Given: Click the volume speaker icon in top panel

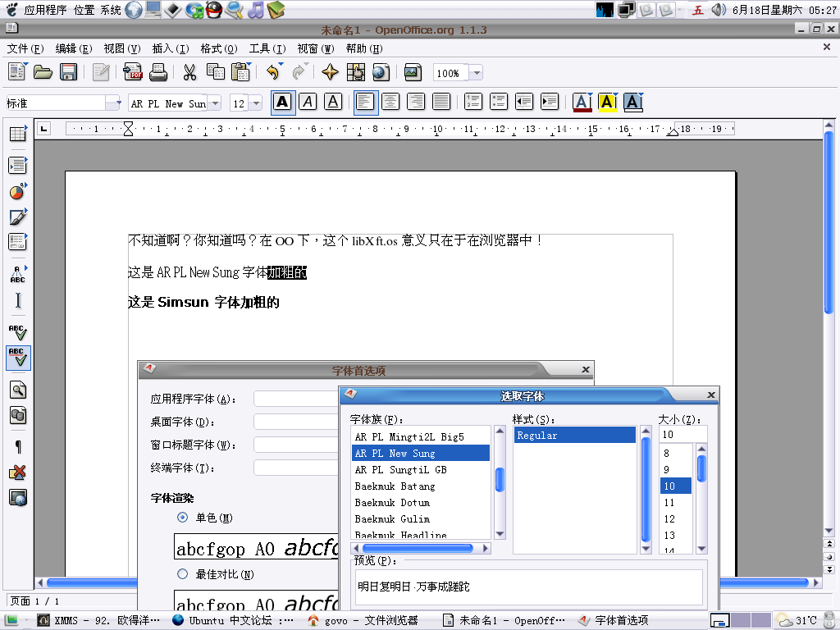Looking at the screenshot, I should point(719,10).
